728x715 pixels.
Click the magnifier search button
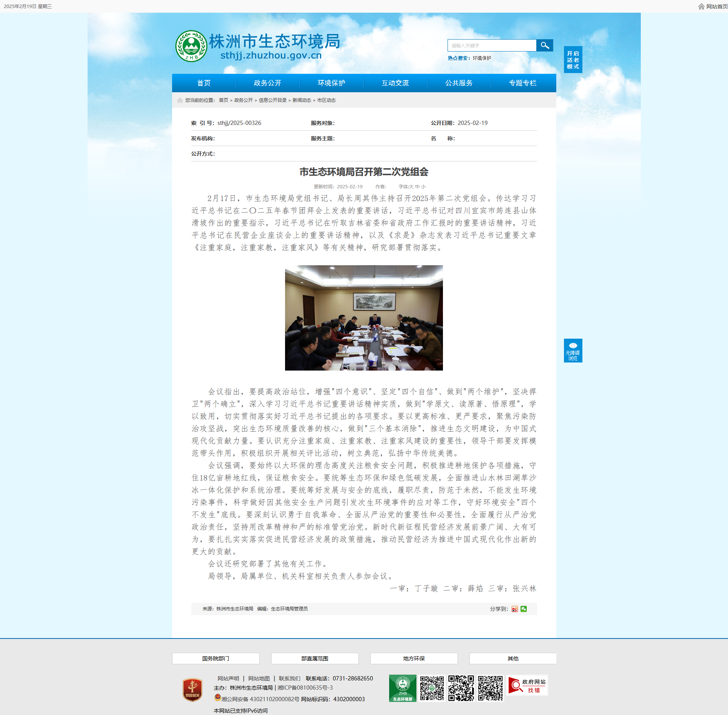click(x=544, y=45)
